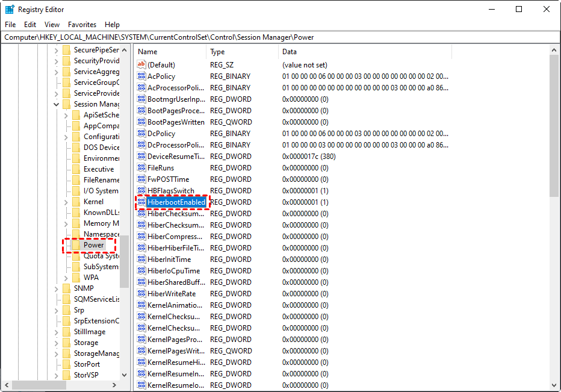Expand the SNMP key arrow
This screenshot has height=392, width=561.
pos(56,288)
